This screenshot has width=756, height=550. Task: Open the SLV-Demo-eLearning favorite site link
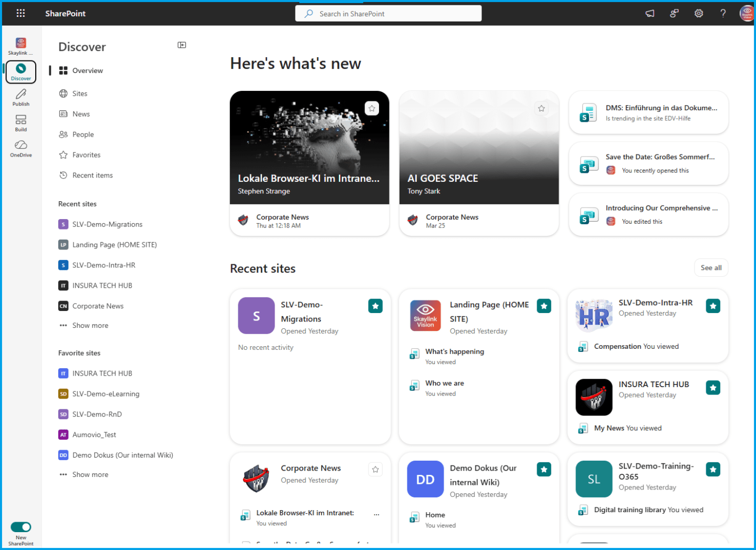[x=106, y=394]
